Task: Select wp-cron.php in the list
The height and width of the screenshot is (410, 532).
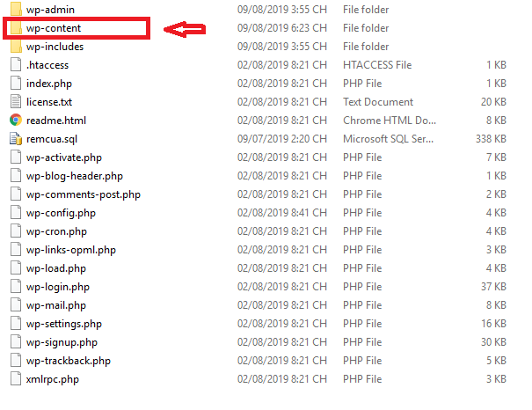Action: tap(56, 231)
